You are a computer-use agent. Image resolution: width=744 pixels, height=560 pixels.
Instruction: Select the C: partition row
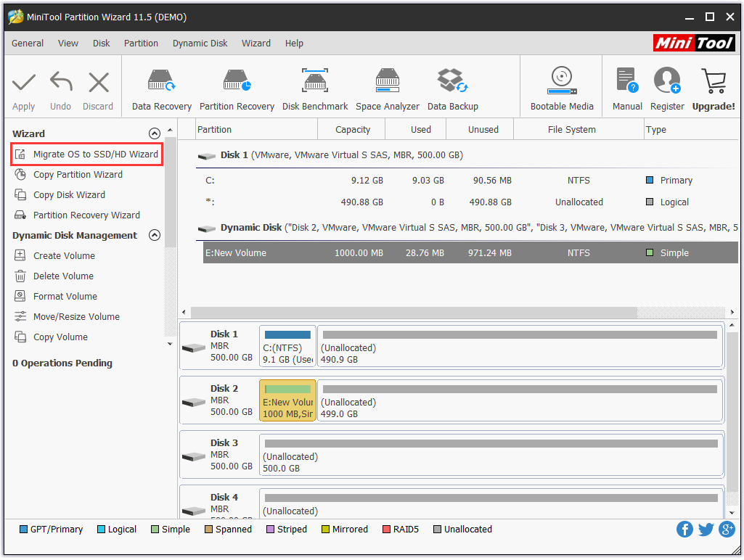point(470,181)
